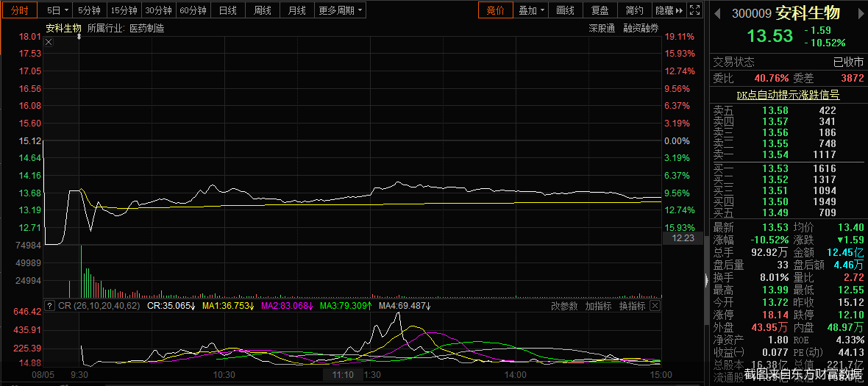Toggle the 竞价 auction display
This screenshot has width=868, height=386.
pos(496,10)
